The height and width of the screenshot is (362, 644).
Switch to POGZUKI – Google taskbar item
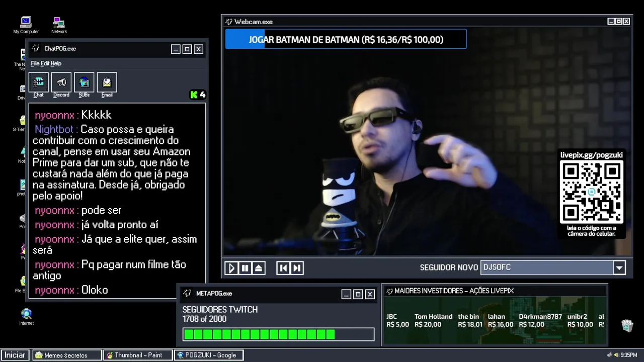click(209, 355)
